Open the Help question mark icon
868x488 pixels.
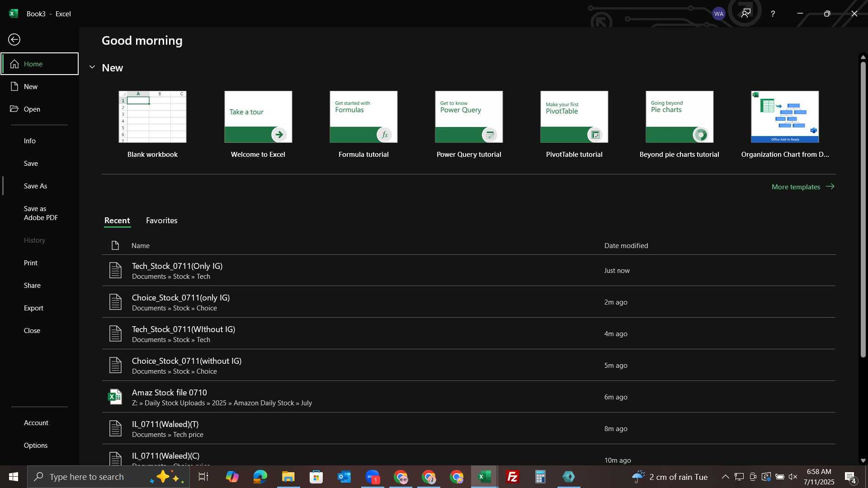773,14
